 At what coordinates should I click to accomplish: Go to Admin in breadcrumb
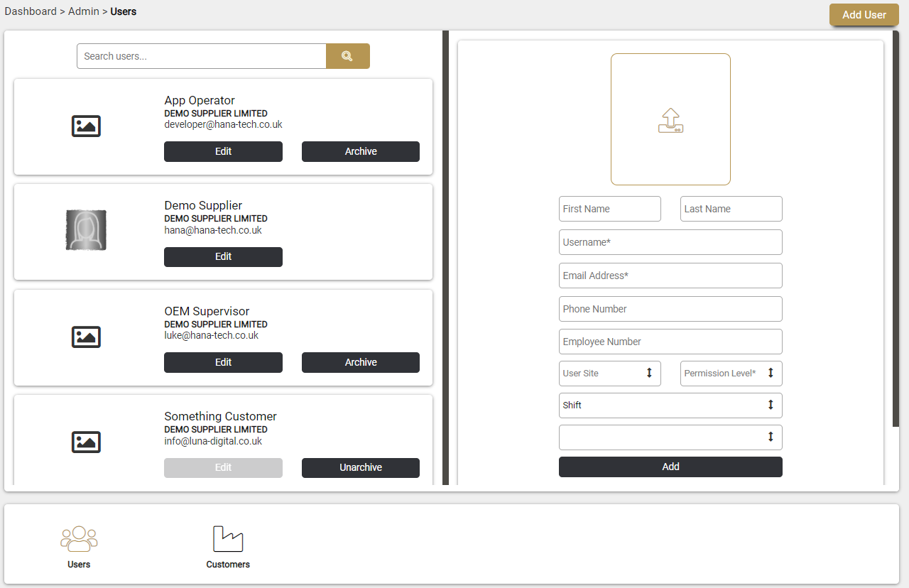coord(83,11)
